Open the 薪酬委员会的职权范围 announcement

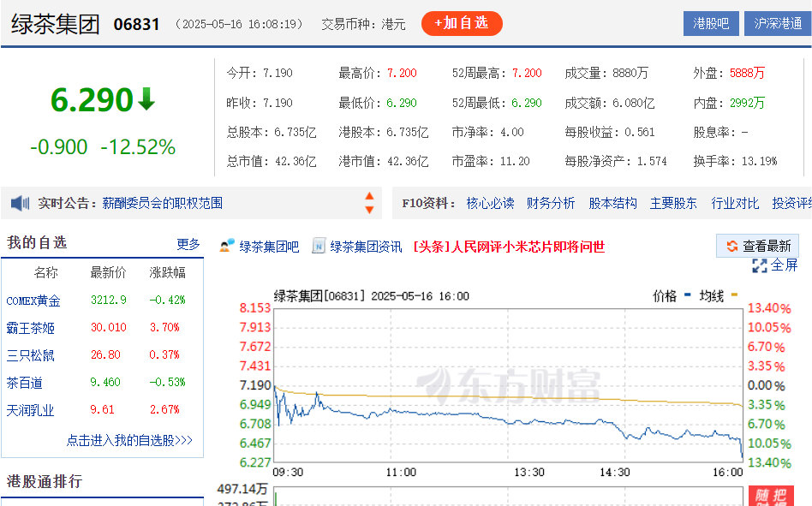[162, 203]
